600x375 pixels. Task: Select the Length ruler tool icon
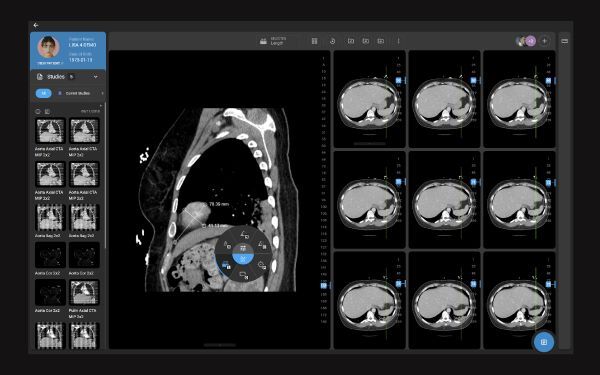point(263,41)
